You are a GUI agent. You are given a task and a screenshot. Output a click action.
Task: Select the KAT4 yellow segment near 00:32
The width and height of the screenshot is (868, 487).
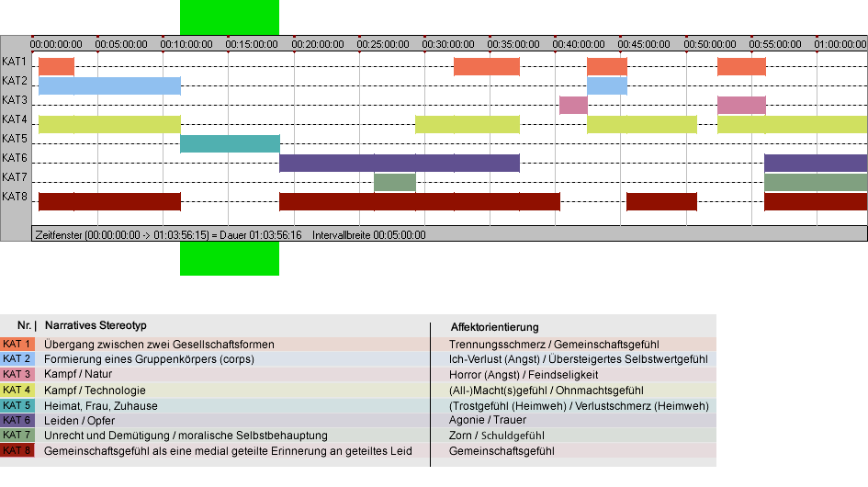(x=468, y=125)
